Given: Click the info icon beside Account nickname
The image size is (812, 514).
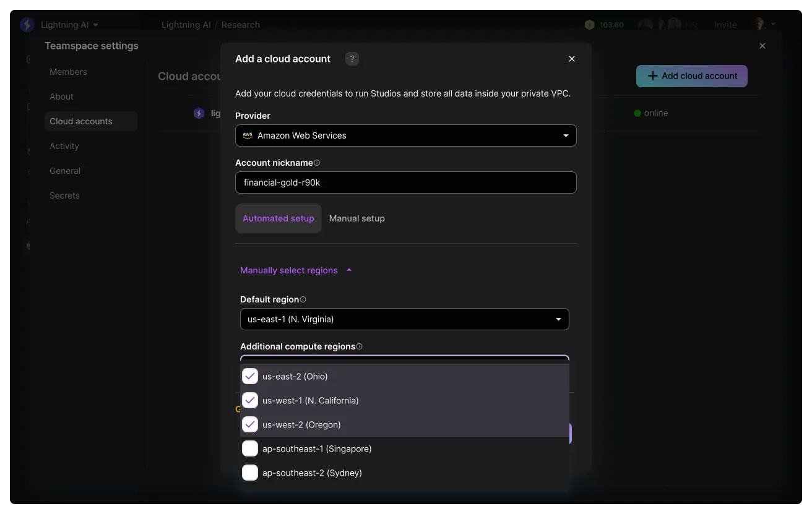Looking at the screenshot, I should tap(317, 163).
